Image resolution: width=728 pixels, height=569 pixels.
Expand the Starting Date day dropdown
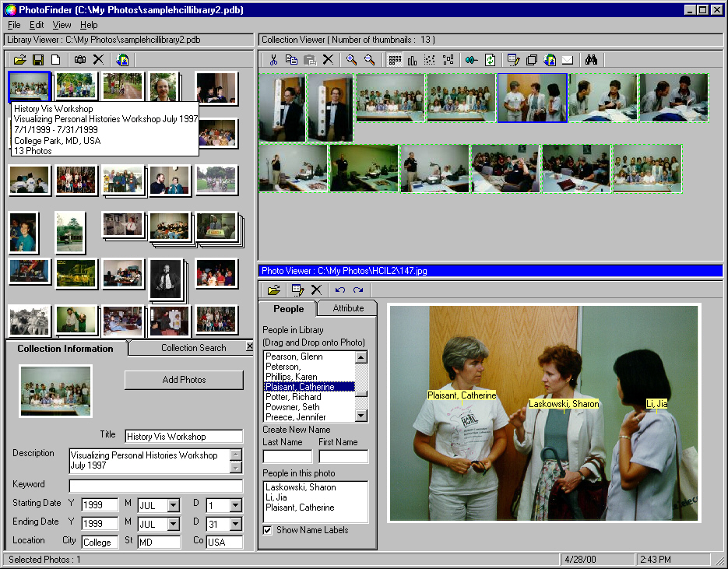click(x=236, y=505)
